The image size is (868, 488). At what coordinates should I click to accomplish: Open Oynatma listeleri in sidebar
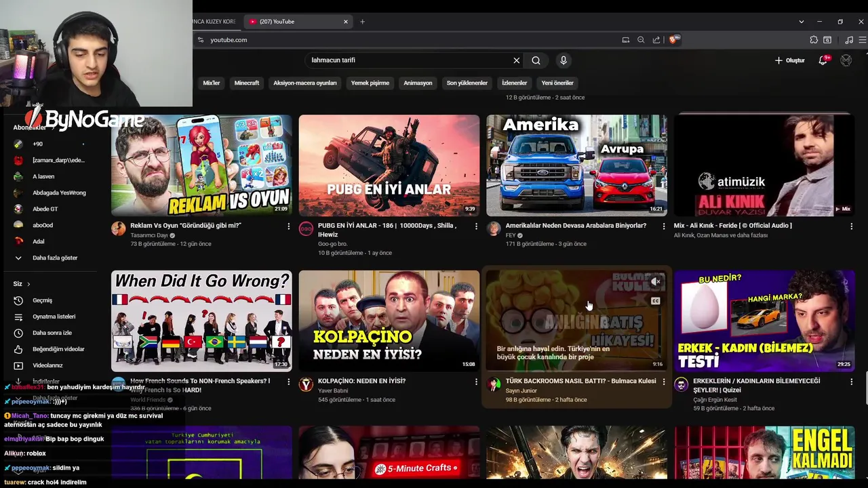pos(54,317)
